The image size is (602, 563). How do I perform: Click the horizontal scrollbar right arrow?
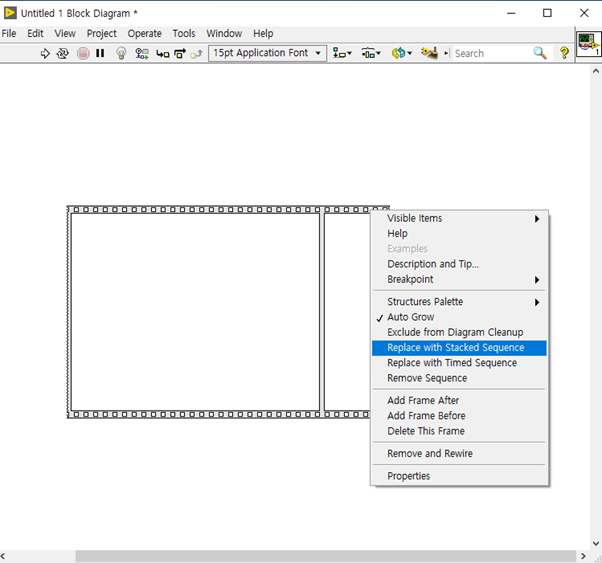pyautogui.click(x=583, y=556)
